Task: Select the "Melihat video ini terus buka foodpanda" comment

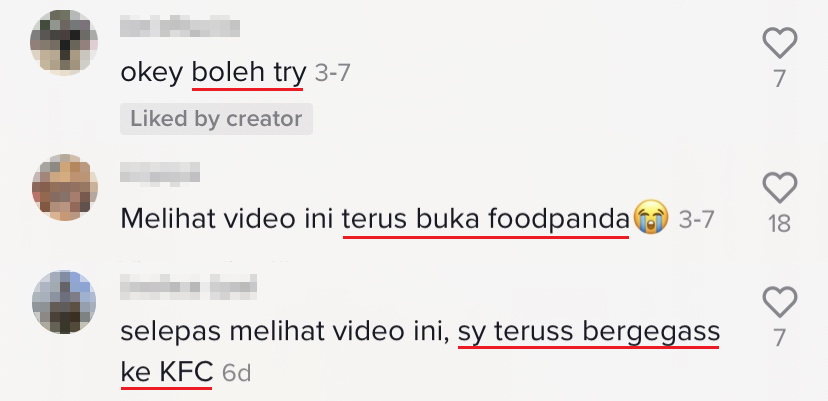Action: point(375,219)
